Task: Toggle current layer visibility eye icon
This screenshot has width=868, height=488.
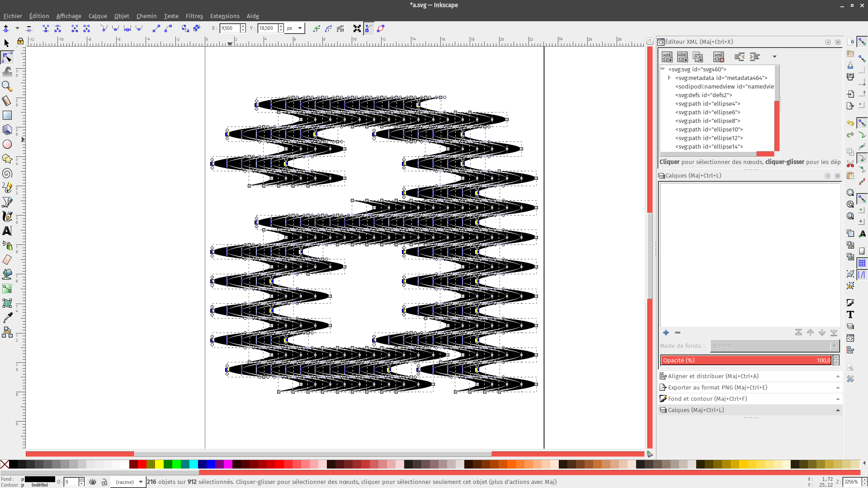Action: (x=93, y=482)
